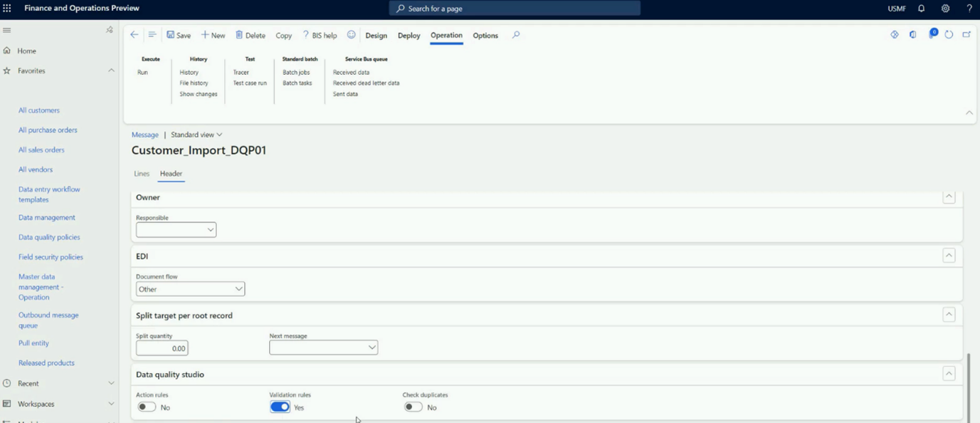This screenshot has height=423, width=980.
Task: Click the help question mark icon
Action: tap(969, 9)
